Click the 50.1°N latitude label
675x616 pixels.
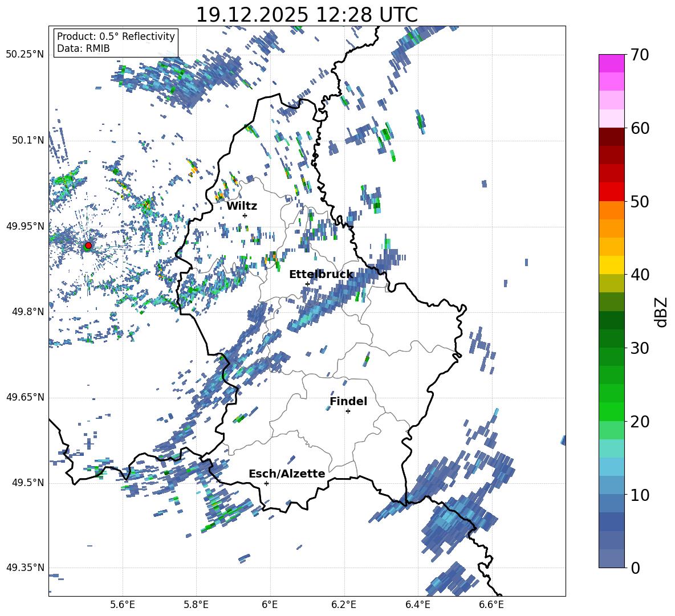click(x=28, y=141)
